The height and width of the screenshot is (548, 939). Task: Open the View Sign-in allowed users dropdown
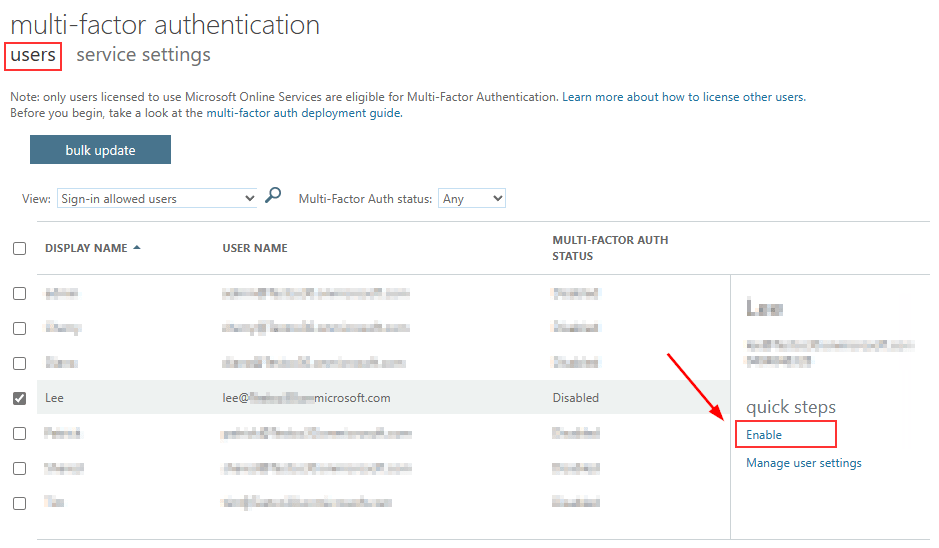coord(158,199)
